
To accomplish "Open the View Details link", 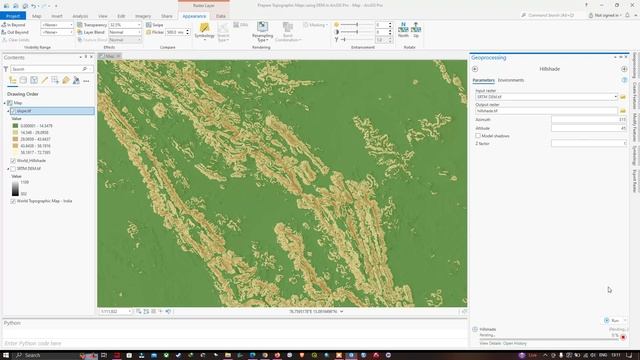I will [x=491, y=343].
